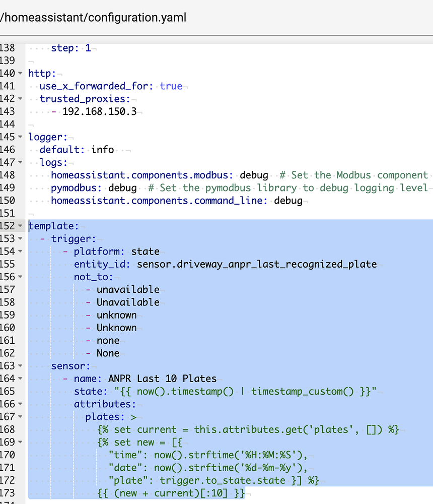Viewport: 433px width, 504px height.
Task: Click the step: 1 line text
Action: tap(69, 47)
